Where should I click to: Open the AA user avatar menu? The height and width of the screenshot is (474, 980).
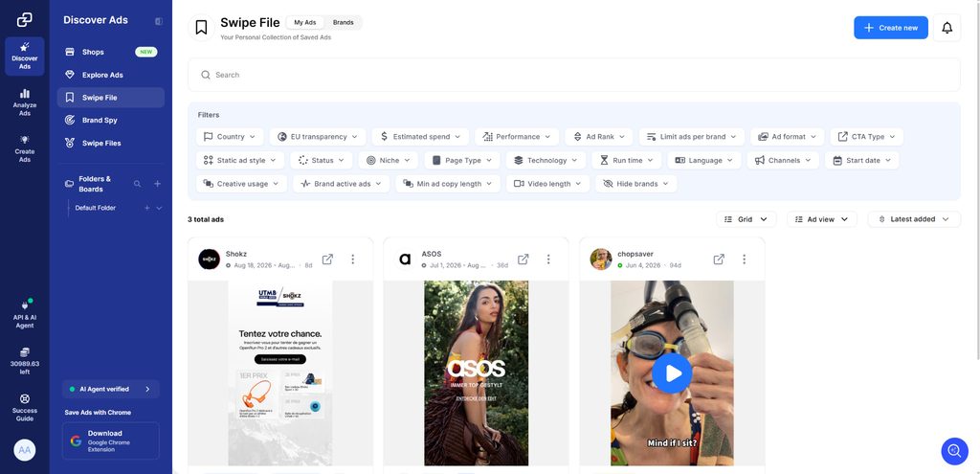24,450
